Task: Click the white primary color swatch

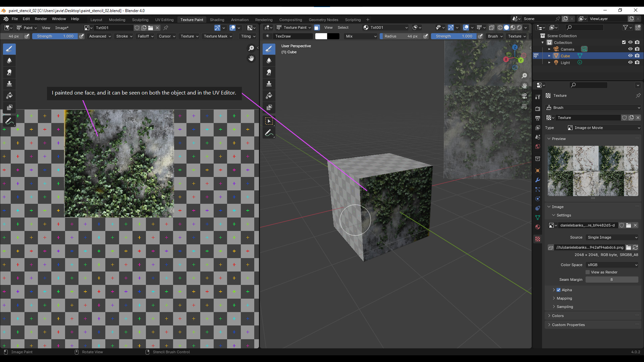Action: click(321, 36)
